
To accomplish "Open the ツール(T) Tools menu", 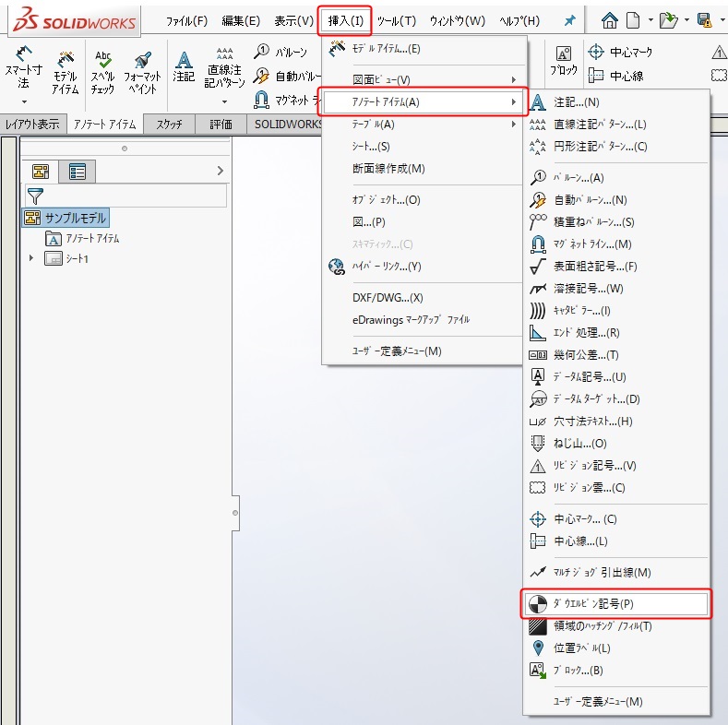I will click(396, 20).
